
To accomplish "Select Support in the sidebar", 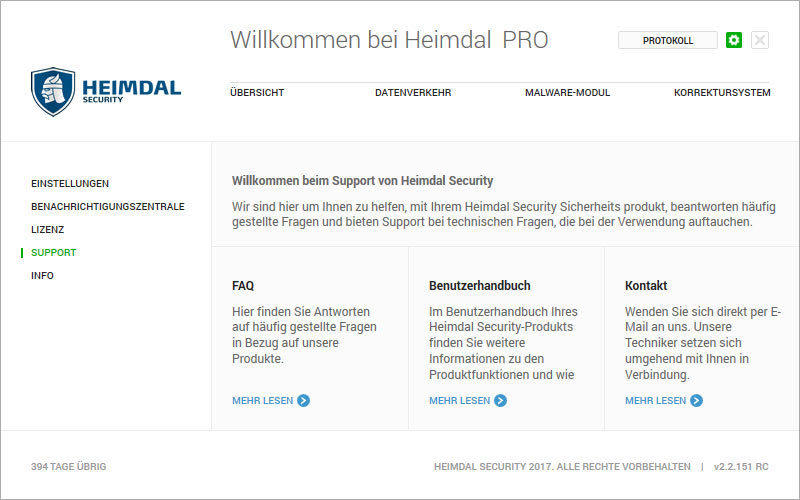I will click(53, 253).
